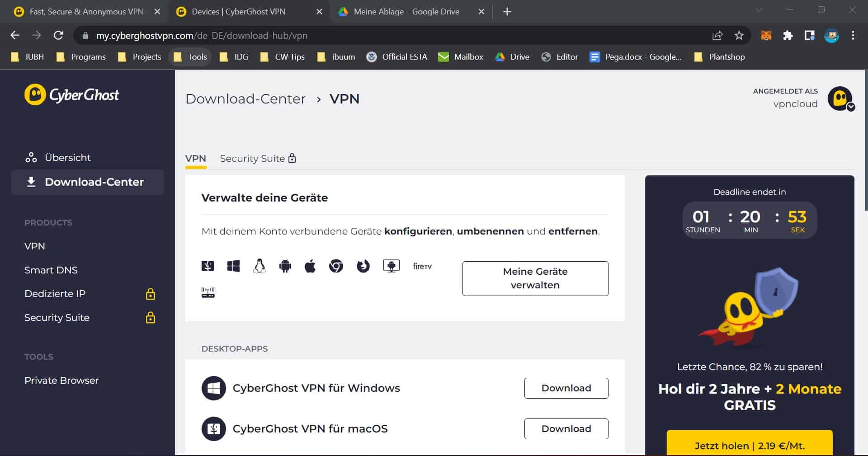Click the Chrome profile avatar
The image size is (868, 456).
point(831,35)
